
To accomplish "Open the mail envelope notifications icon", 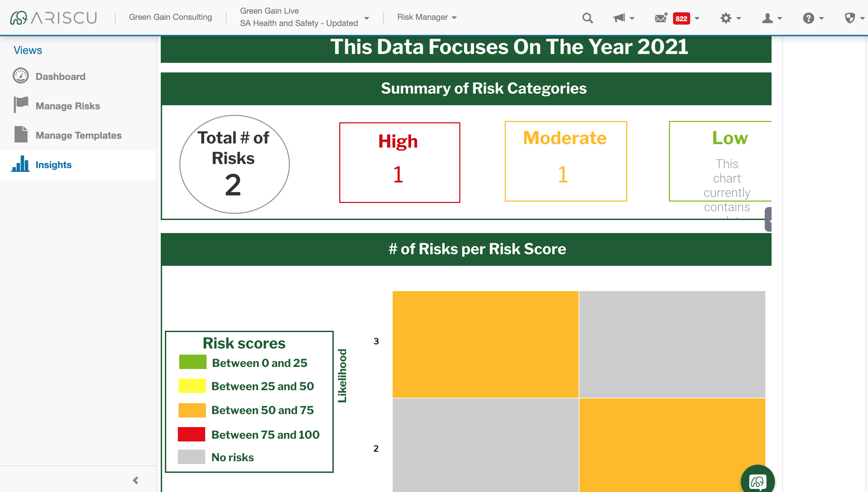I will click(661, 18).
